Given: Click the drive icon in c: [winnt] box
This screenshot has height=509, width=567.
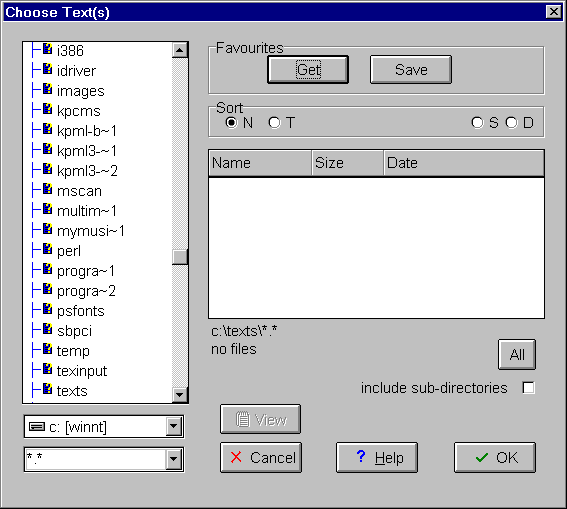Looking at the screenshot, I should [37, 427].
